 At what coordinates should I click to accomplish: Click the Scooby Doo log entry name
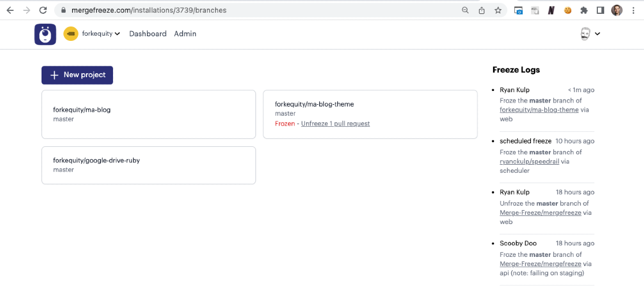pyautogui.click(x=518, y=243)
